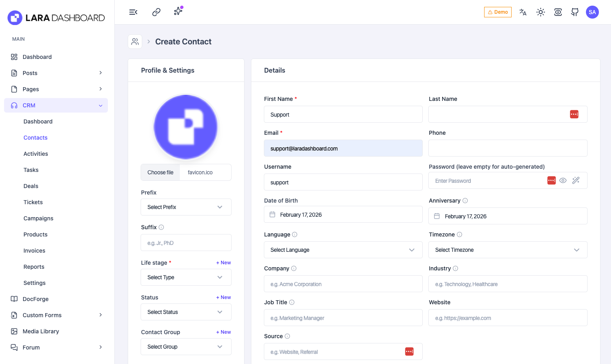Open the Life stage Select Type dropdown
Image resolution: width=611 pixels, height=364 pixels.
point(186,277)
